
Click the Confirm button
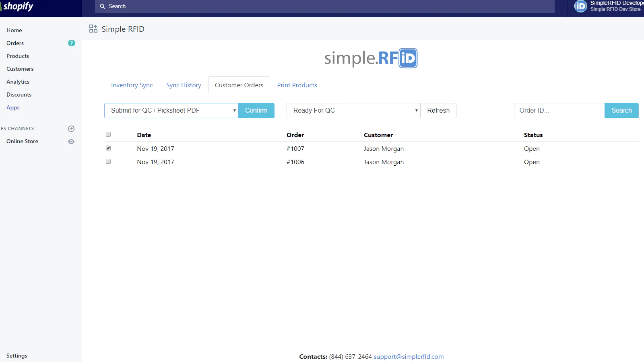[256, 111]
